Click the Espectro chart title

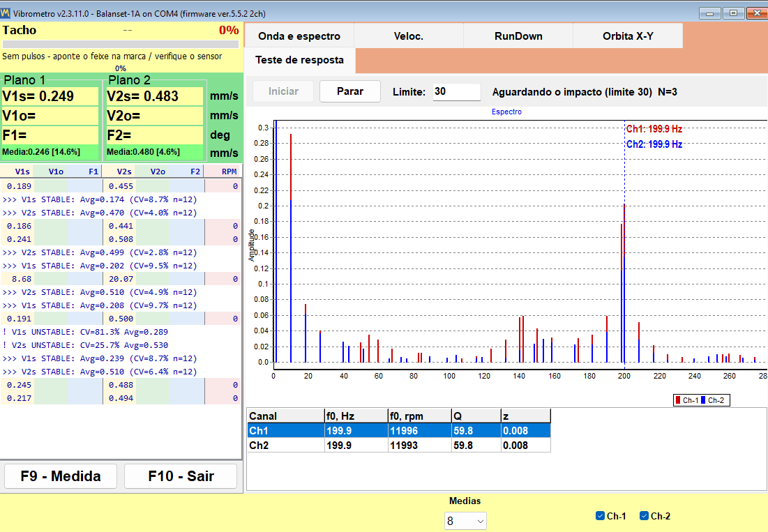[506, 112]
